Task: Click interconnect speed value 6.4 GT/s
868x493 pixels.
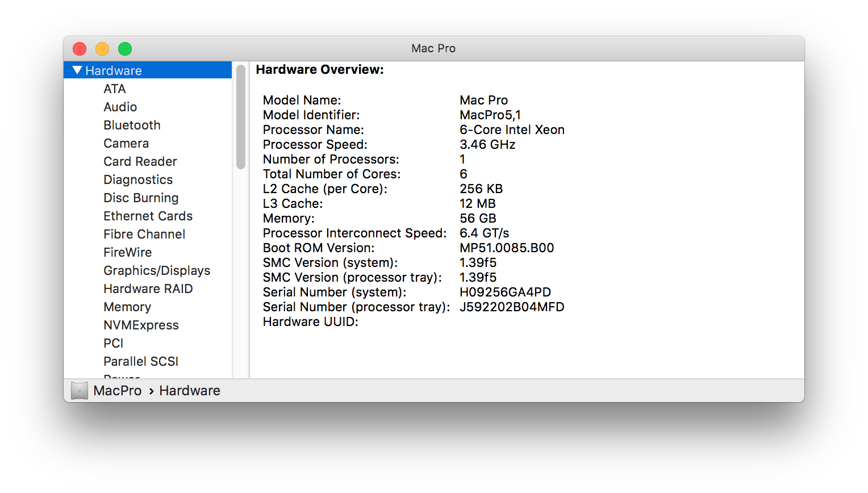Action: click(x=485, y=233)
